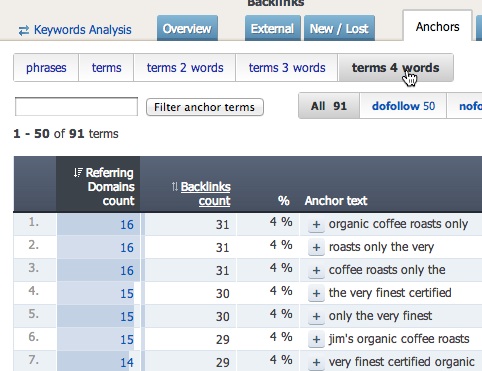
Task: Focus the anchor terms filter text box
Action: (x=76, y=107)
